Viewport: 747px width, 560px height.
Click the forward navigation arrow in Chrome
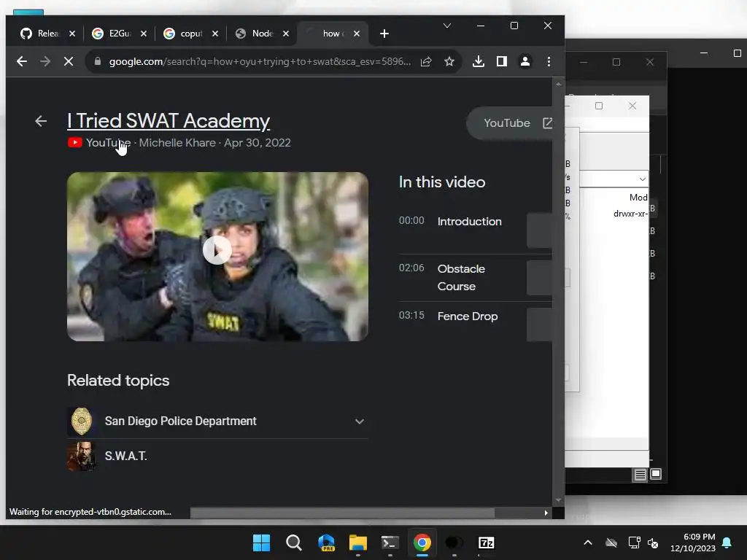(x=44, y=61)
